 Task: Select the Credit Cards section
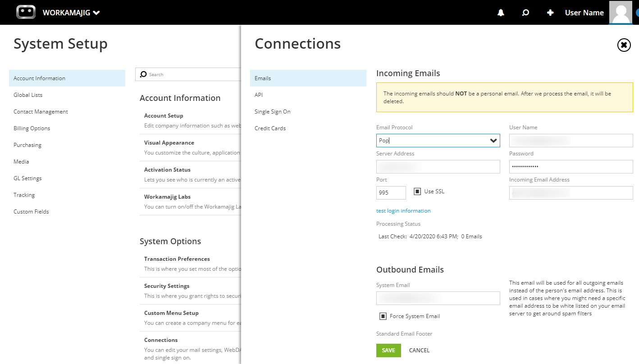pos(270,128)
